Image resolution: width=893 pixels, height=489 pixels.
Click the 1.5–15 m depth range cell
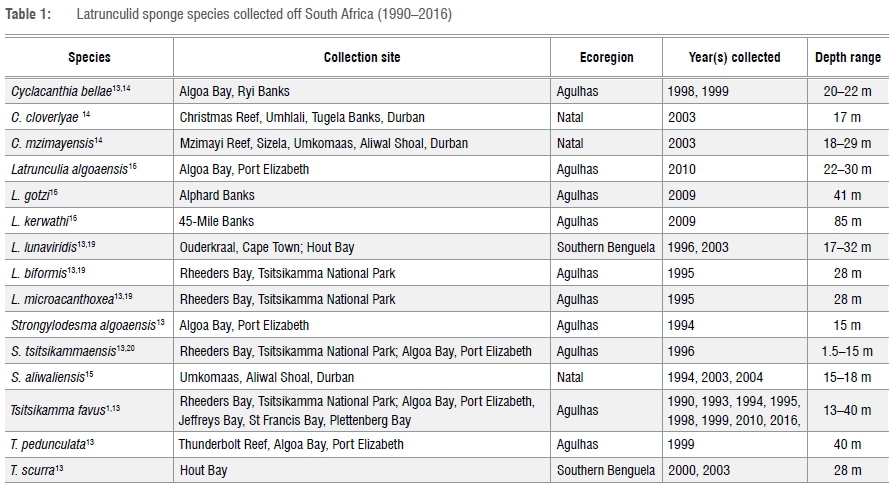coord(848,351)
